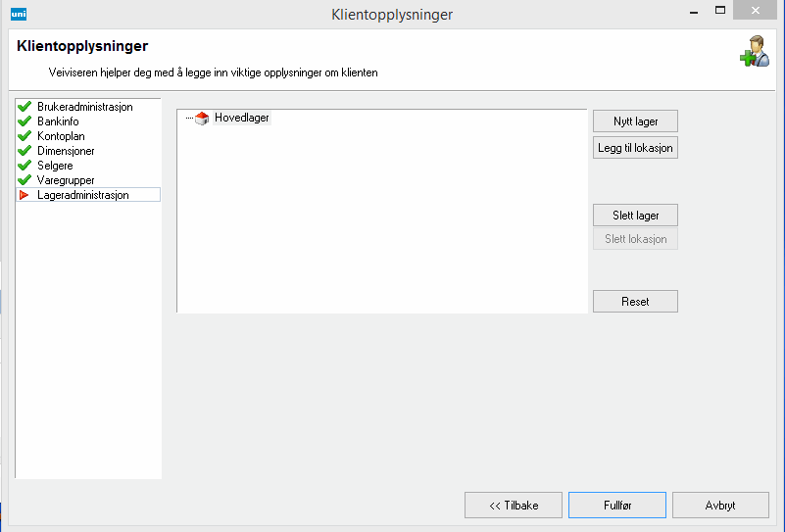785x532 pixels.
Task: Close the Klientopplysninger window
Action: point(759,11)
